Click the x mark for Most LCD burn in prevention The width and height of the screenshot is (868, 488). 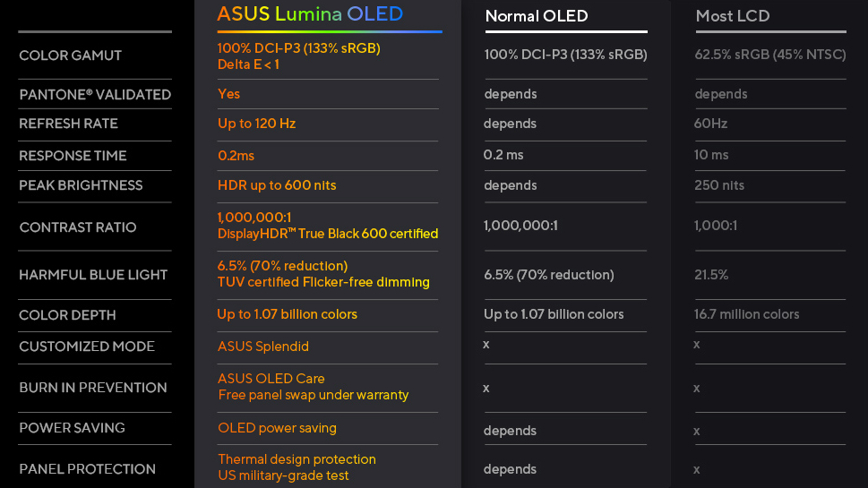tap(696, 388)
